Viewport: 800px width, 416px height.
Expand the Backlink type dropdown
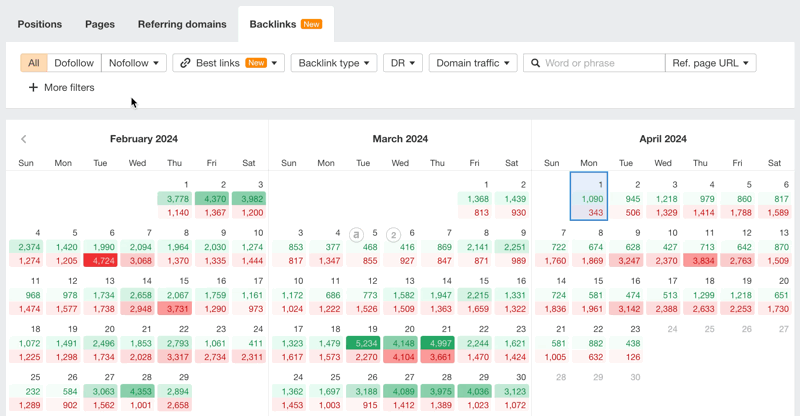(x=334, y=63)
